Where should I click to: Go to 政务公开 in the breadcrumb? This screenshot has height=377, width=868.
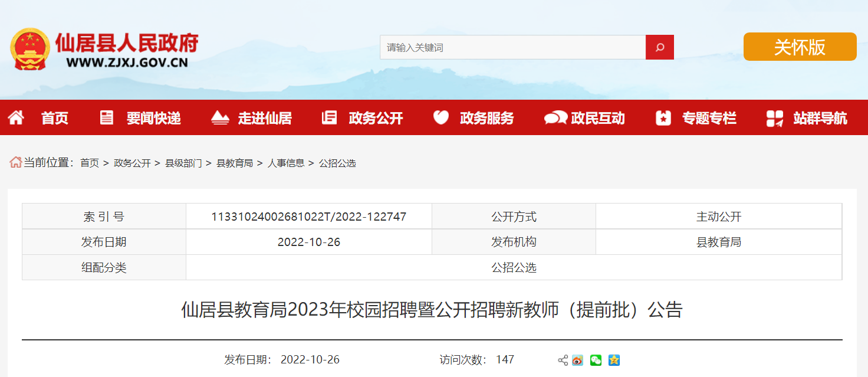[132, 163]
